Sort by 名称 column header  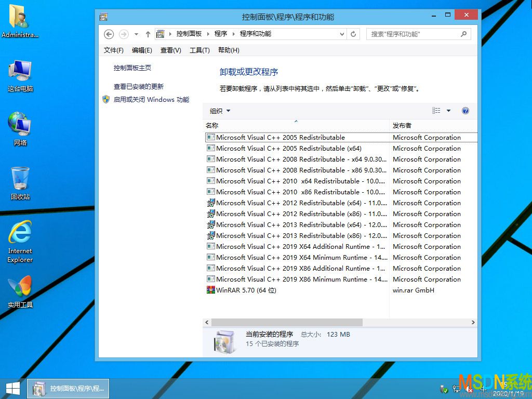(x=296, y=125)
